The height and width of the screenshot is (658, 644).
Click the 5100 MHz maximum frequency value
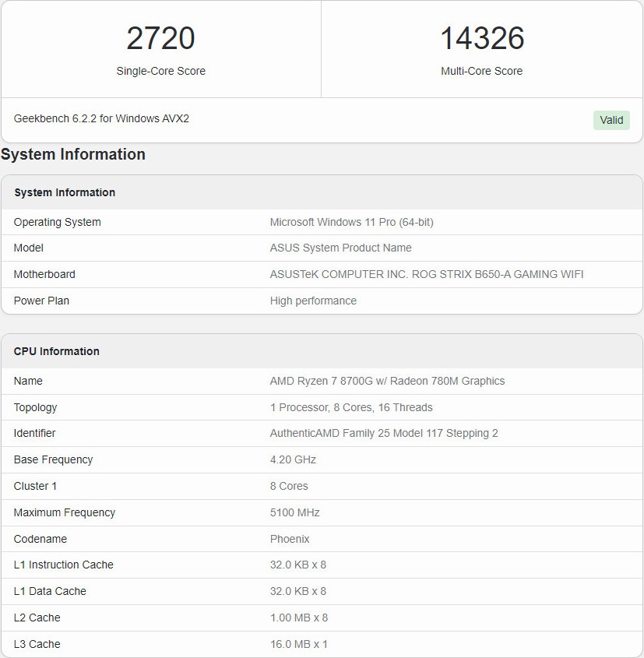[294, 512]
